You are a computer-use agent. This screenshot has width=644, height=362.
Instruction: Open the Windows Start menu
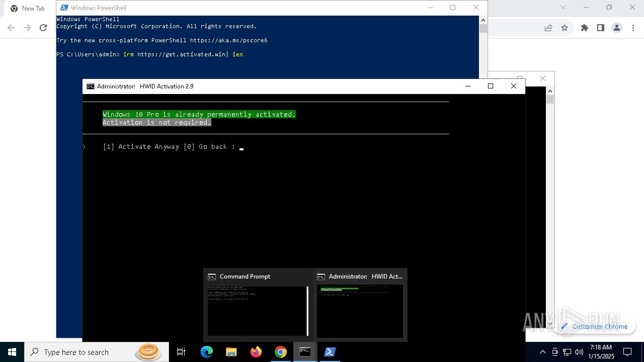(12, 352)
